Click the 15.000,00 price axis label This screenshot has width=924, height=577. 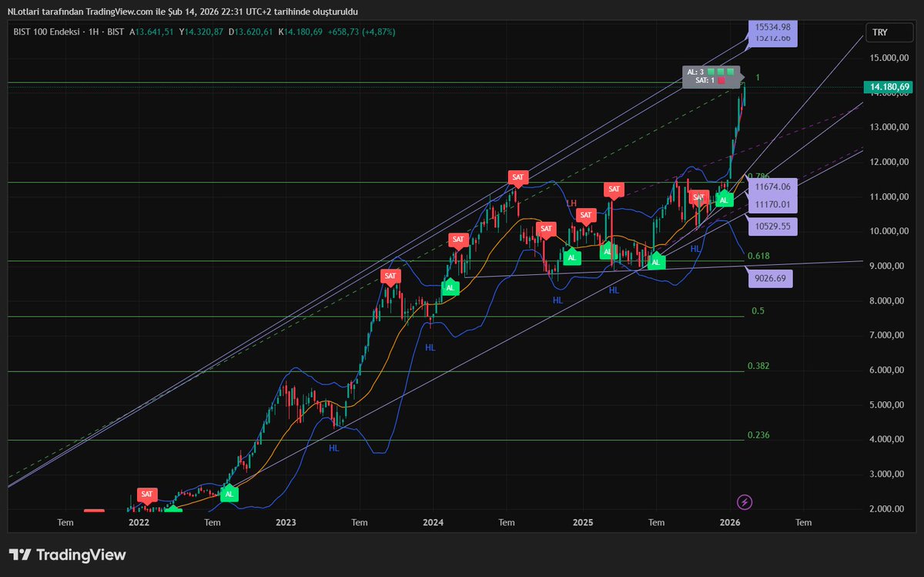coord(890,58)
